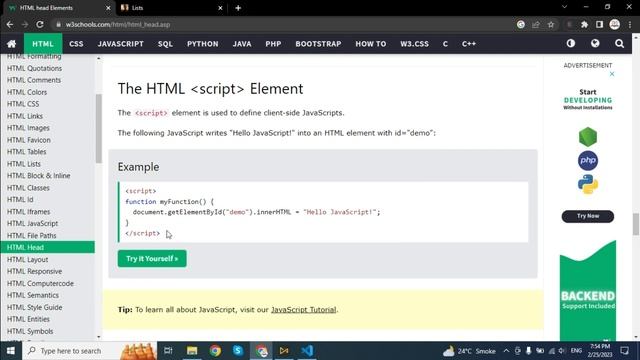This screenshot has height=360, width=640.
Task: Open HTML Quotations in the sidebar
Action: 34,68
